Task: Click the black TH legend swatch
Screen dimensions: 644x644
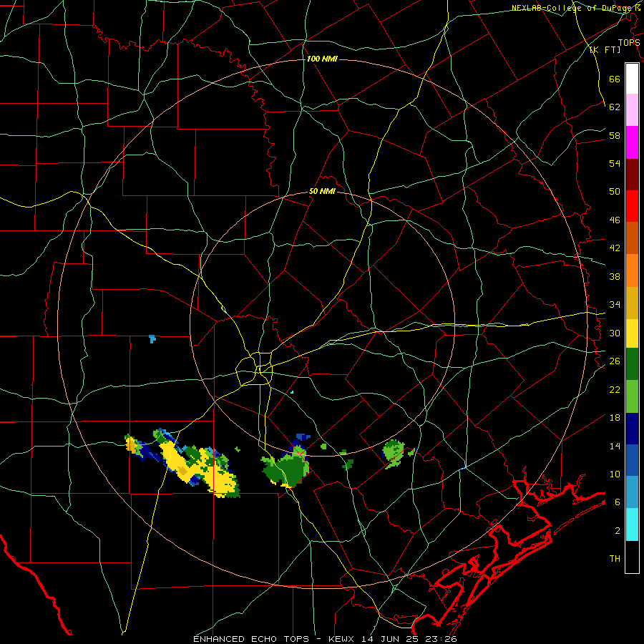Action: pyautogui.click(x=632, y=557)
